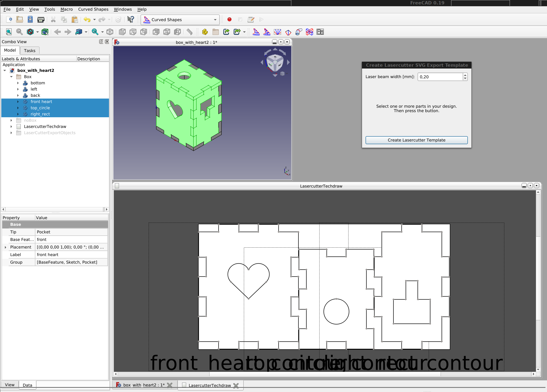Click the Open file folder icon
This screenshot has height=392, width=547.
20,20
